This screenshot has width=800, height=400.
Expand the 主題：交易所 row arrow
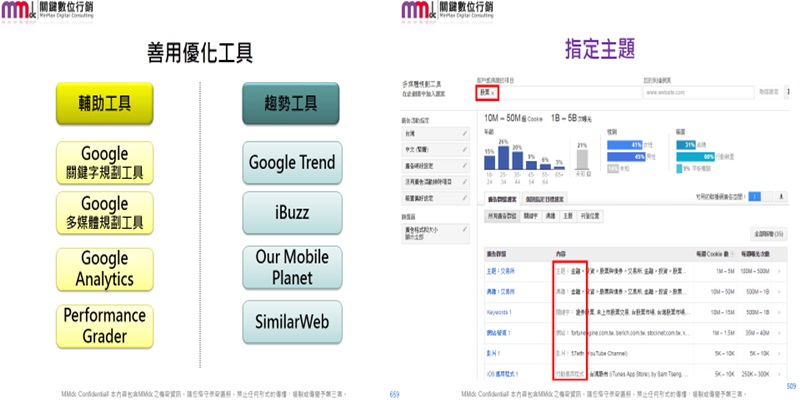779,269
